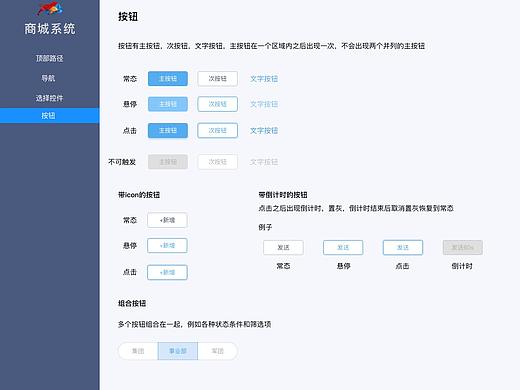Open 顶部路径 in the sidebar
The image size is (520, 390).
49,58
